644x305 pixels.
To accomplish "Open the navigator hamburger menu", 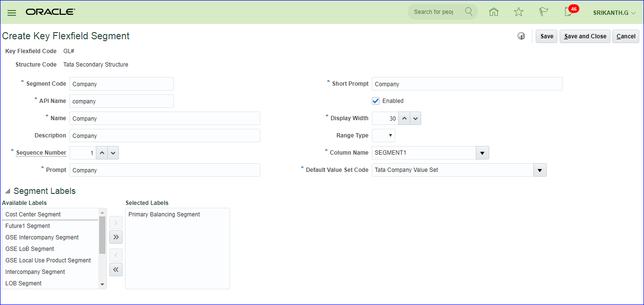I will [x=11, y=12].
